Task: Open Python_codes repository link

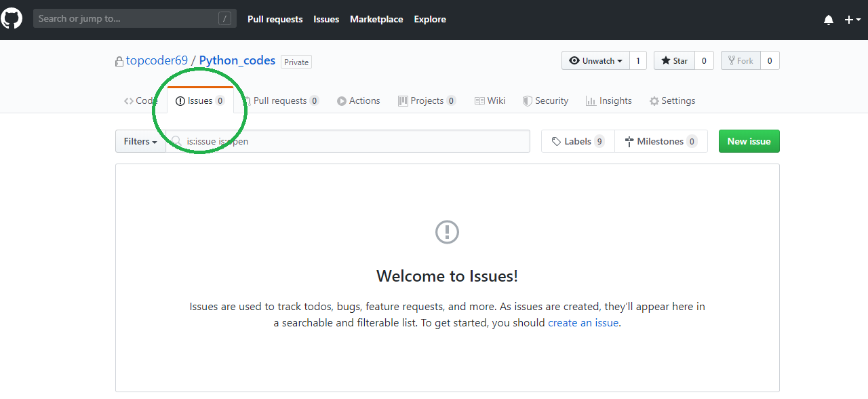Action: 237,60
